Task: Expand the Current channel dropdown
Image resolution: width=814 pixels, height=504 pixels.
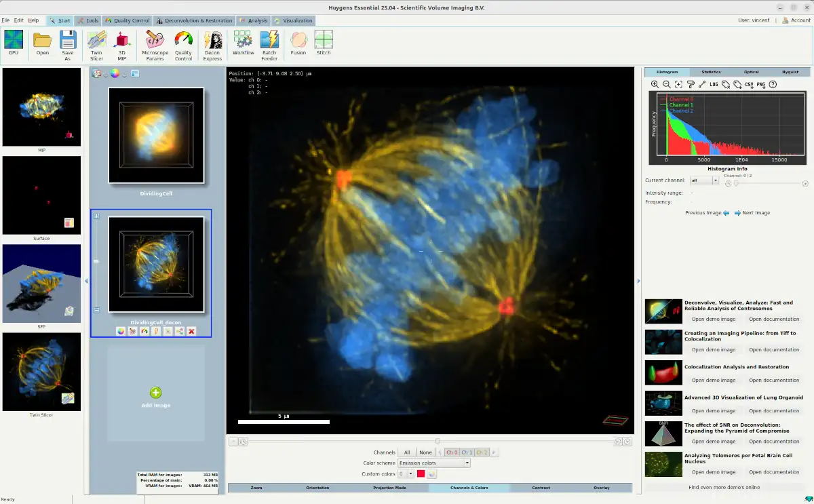Action: tap(704, 180)
